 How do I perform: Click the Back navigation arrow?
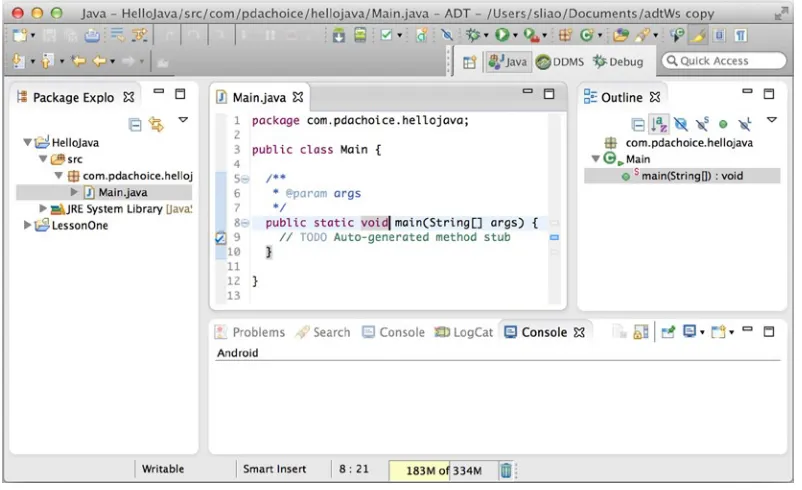tap(100, 61)
